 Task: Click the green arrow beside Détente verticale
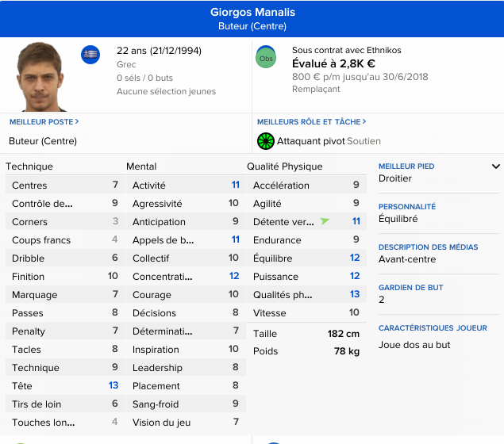[x=325, y=221]
